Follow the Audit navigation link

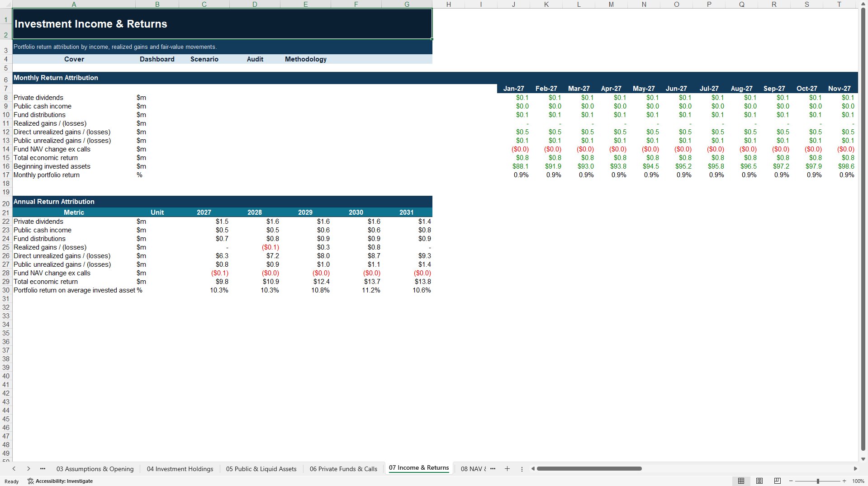[255, 59]
